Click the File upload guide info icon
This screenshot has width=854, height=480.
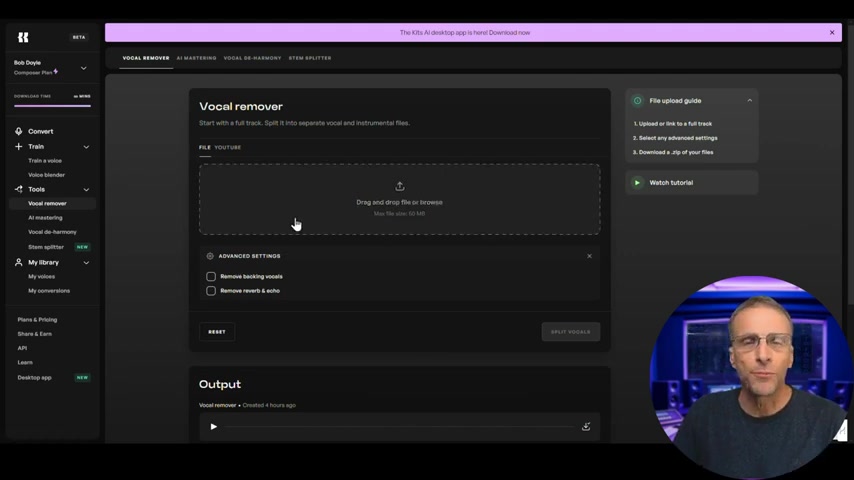coord(637,101)
